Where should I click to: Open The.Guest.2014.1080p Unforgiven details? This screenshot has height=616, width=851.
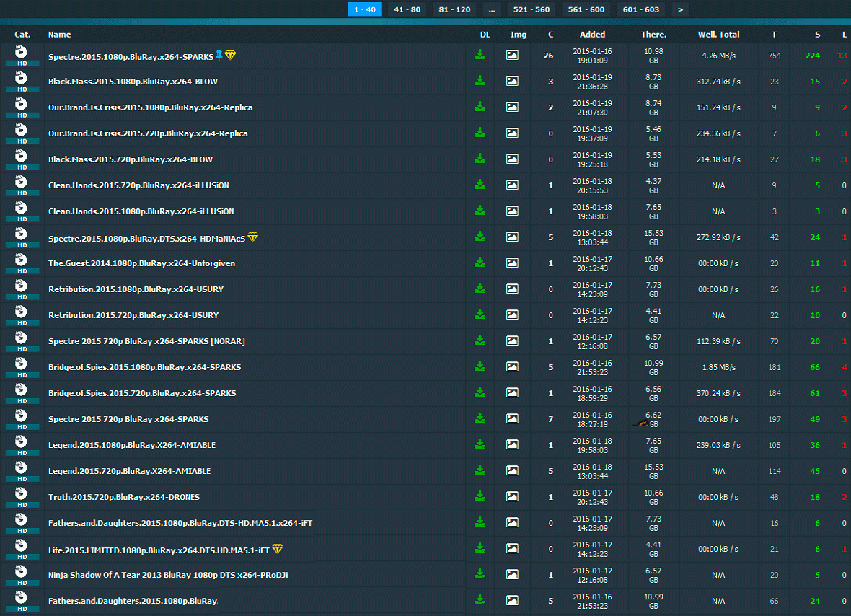click(x=141, y=263)
